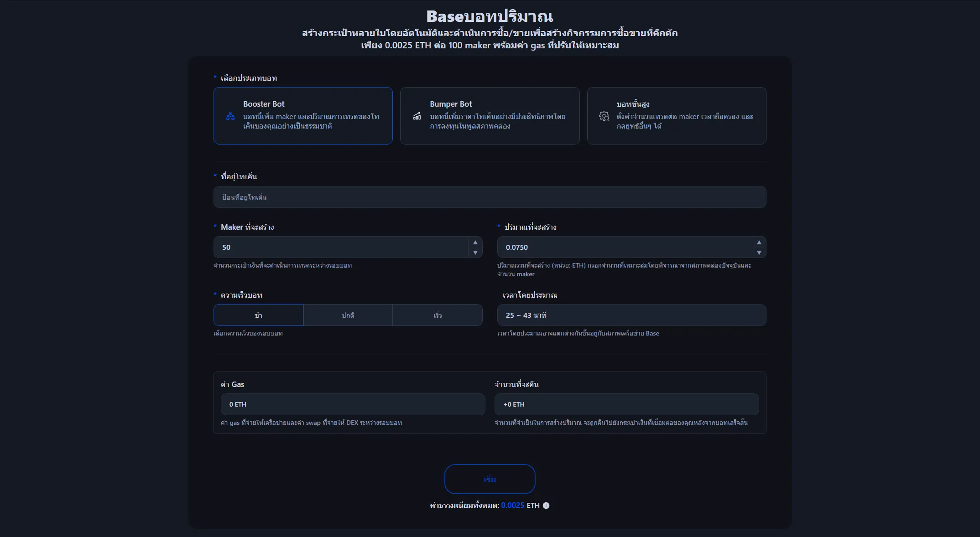Set bot speed to เร็ว (fast)
Screen dimensions: 980x537
437,315
